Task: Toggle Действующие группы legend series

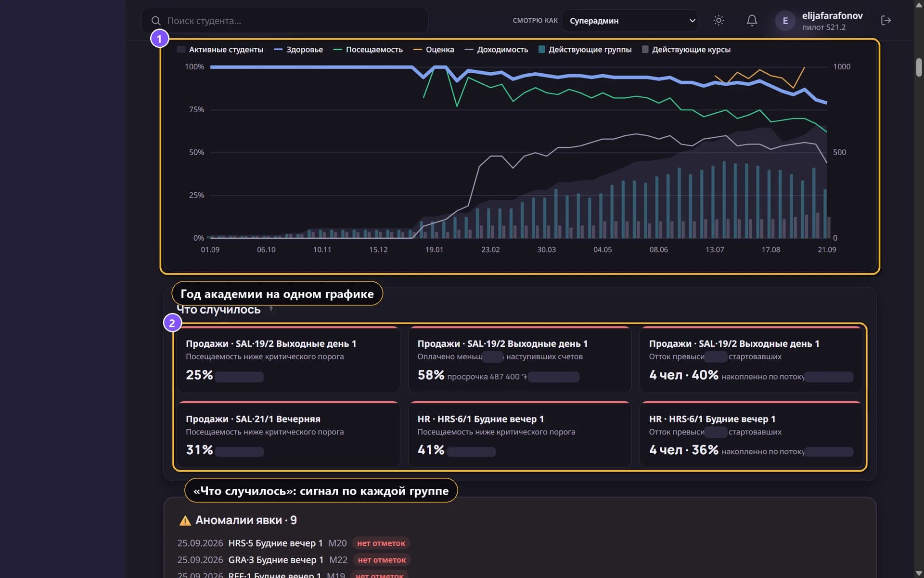Action: pos(585,50)
